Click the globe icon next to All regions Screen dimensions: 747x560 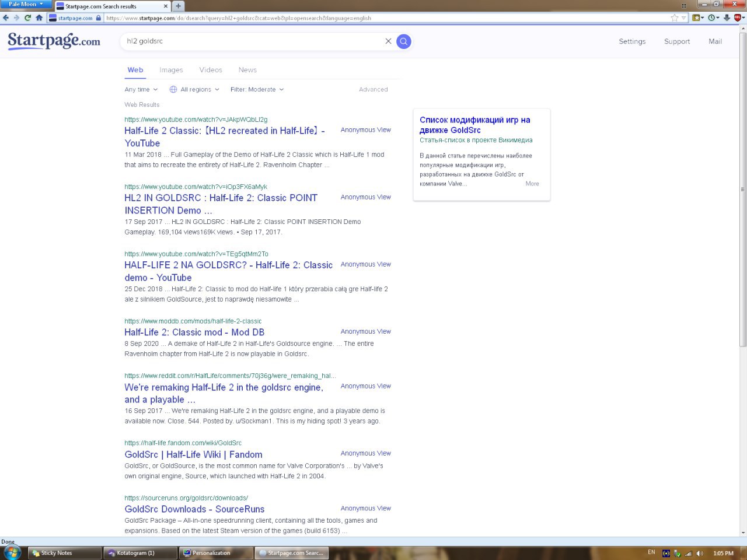pos(173,89)
